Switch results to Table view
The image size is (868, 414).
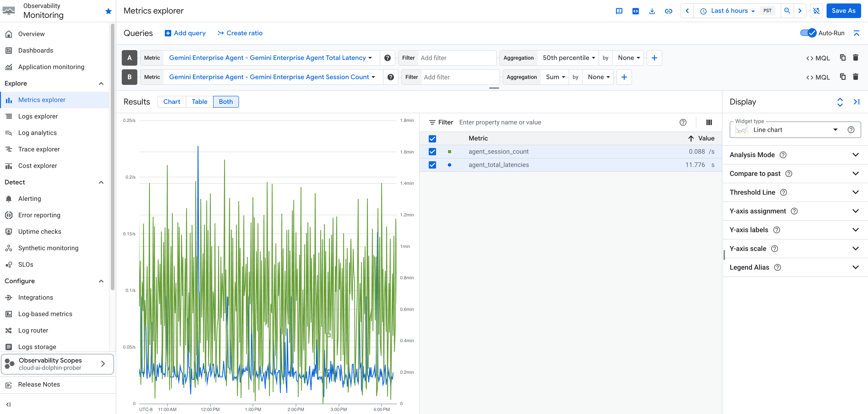pos(199,101)
